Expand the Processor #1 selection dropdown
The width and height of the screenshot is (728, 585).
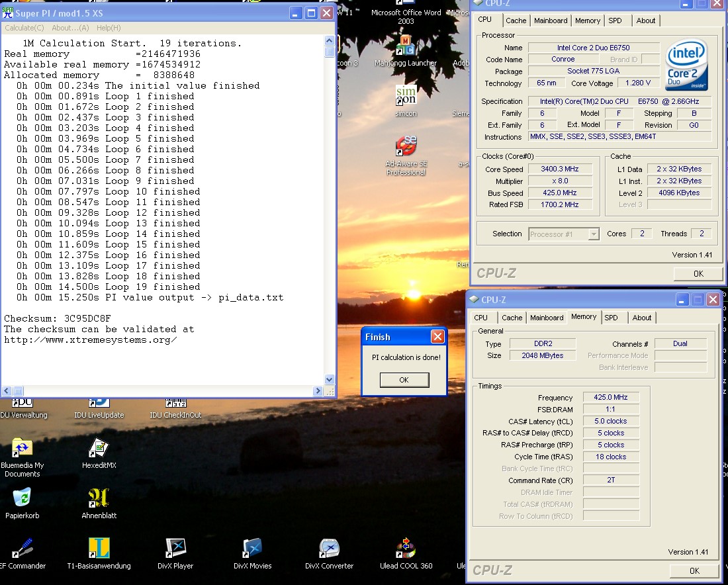pos(594,234)
